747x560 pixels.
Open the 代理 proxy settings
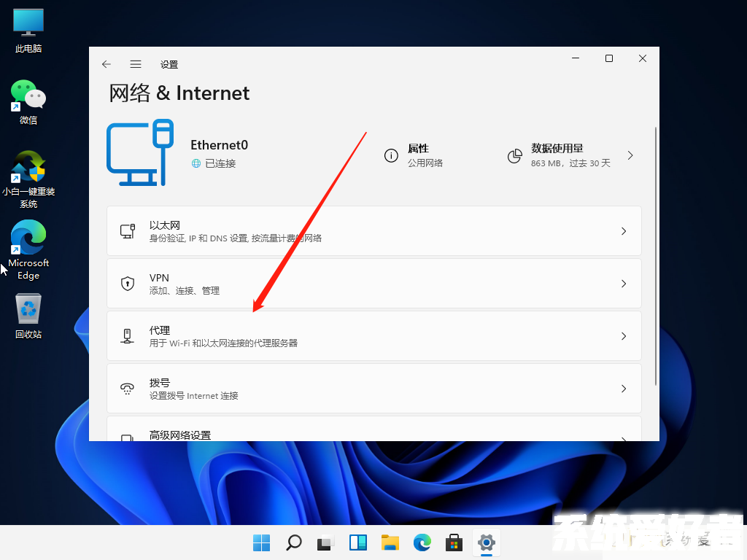(x=373, y=336)
